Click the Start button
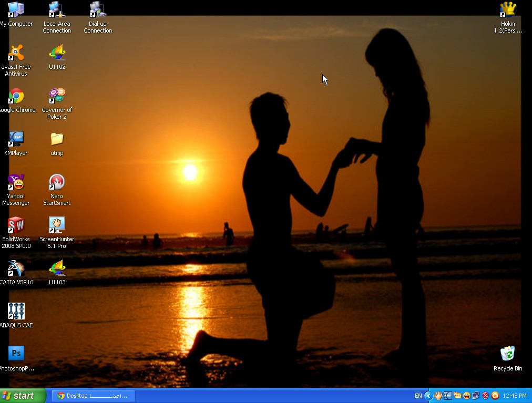 [23, 396]
